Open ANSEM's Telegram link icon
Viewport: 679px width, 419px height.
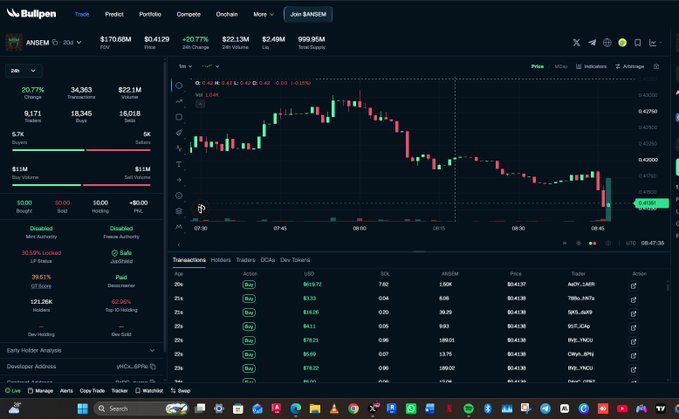click(592, 42)
